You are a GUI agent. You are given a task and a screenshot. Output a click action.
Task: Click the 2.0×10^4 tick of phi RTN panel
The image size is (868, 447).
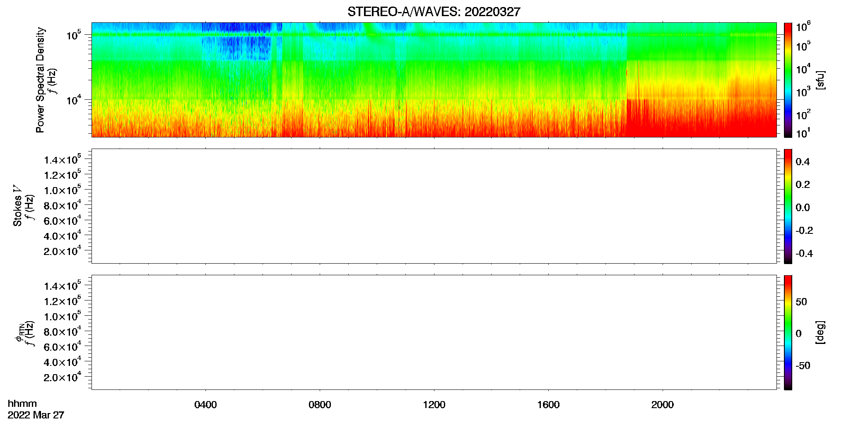(x=63, y=377)
